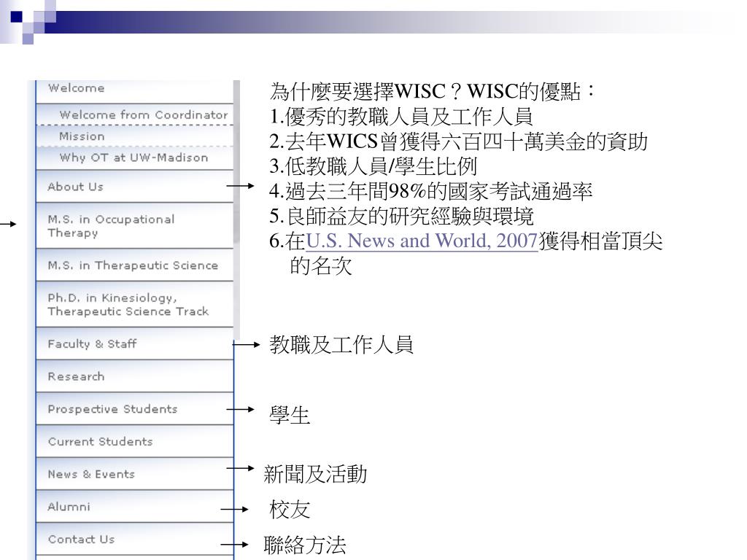Click the line 5.良師益友的研究經驗與環境

(x=402, y=216)
